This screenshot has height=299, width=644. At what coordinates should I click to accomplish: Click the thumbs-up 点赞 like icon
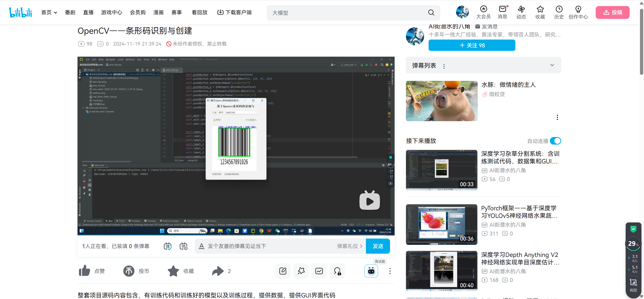coord(85,271)
